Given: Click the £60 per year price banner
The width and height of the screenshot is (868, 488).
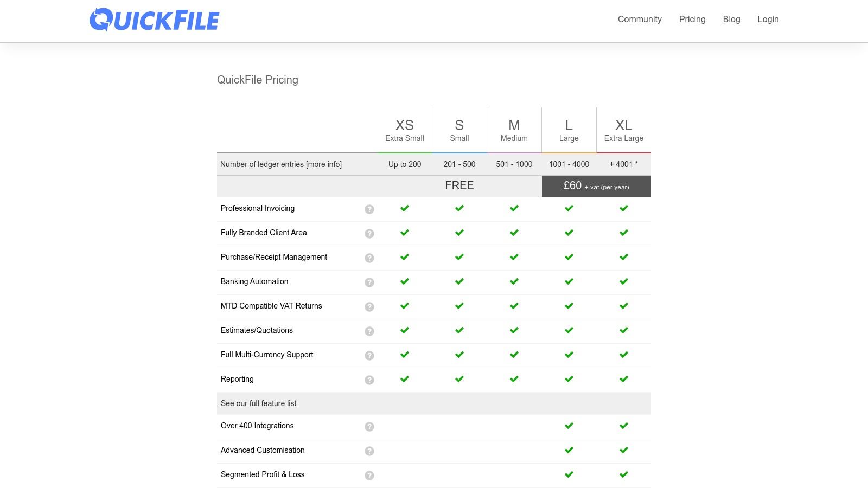Looking at the screenshot, I should (596, 186).
